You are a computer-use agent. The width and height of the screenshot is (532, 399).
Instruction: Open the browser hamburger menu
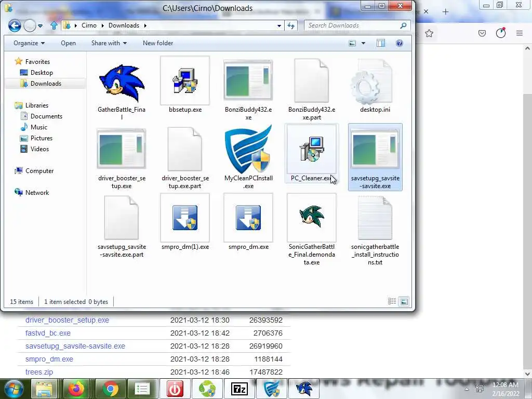[520, 33]
